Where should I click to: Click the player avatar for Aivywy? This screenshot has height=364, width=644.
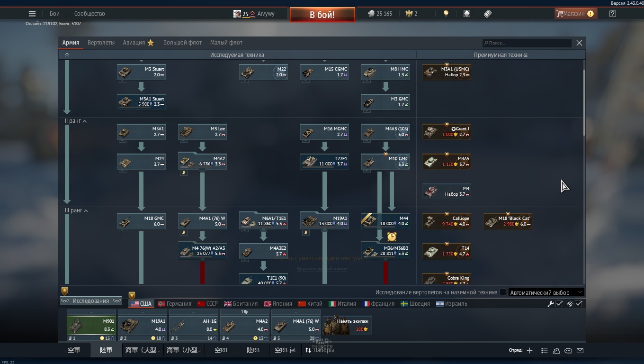(237, 14)
